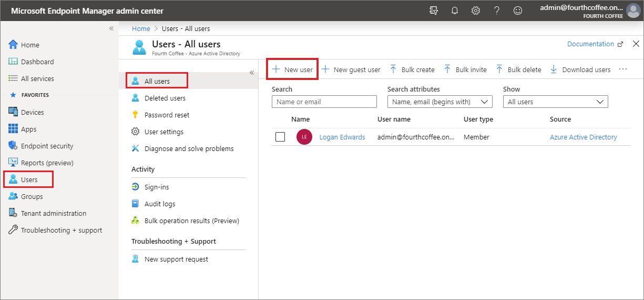Image resolution: width=644 pixels, height=300 pixels.
Task: Click the Member user type cell
Action: coord(476,137)
